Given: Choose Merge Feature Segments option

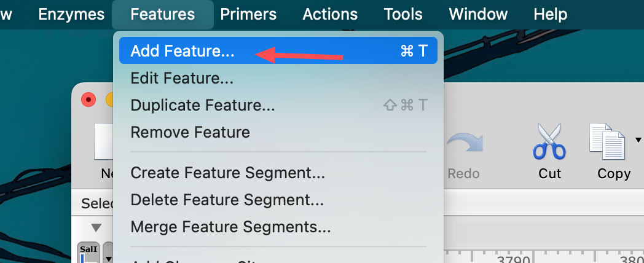Looking at the screenshot, I should click(x=230, y=227).
